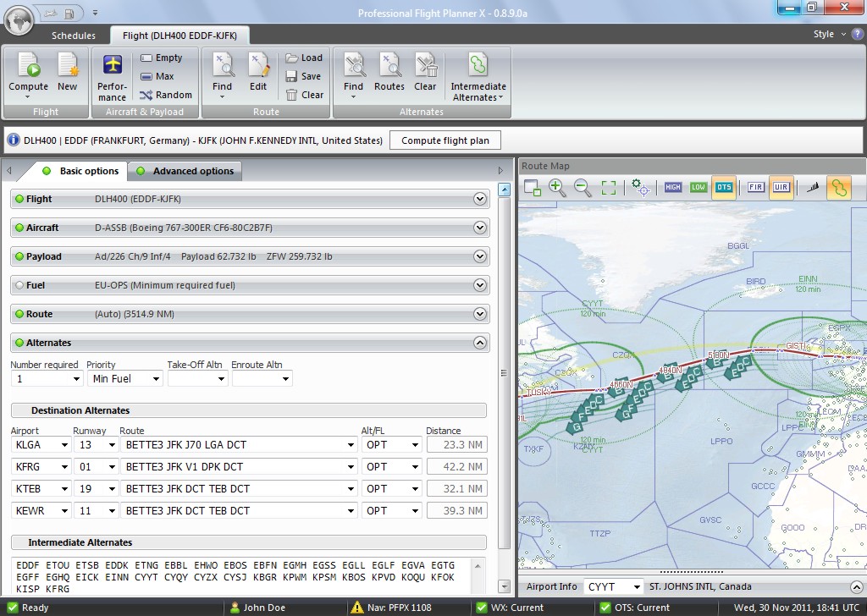Collapse the Alternates section
Viewport: 867px width, 616px height.
[x=481, y=343]
